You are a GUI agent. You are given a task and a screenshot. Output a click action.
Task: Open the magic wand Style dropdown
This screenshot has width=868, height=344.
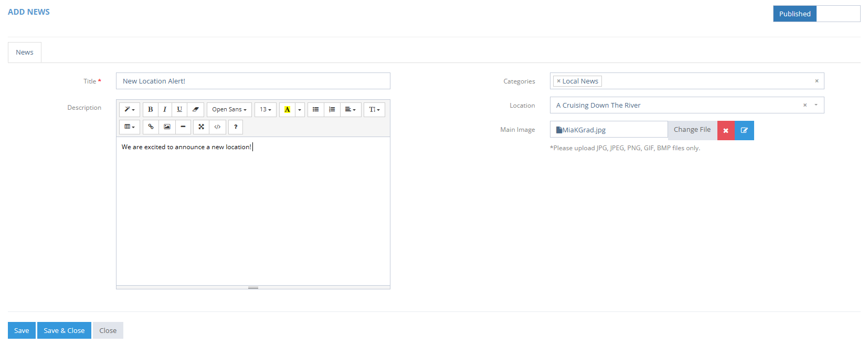pos(130,109)
